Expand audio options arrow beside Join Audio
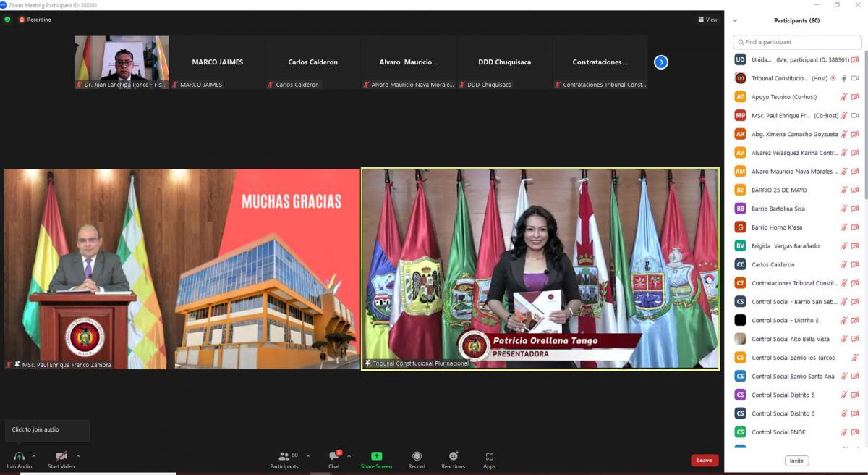 (33, 456)
